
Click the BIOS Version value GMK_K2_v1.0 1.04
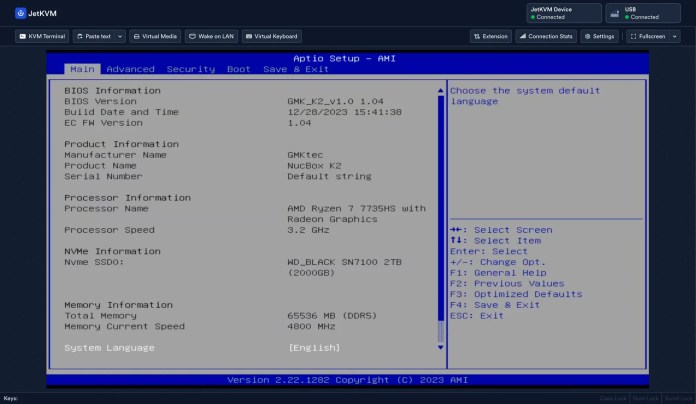pyautogui.click(x=335, y=101)
